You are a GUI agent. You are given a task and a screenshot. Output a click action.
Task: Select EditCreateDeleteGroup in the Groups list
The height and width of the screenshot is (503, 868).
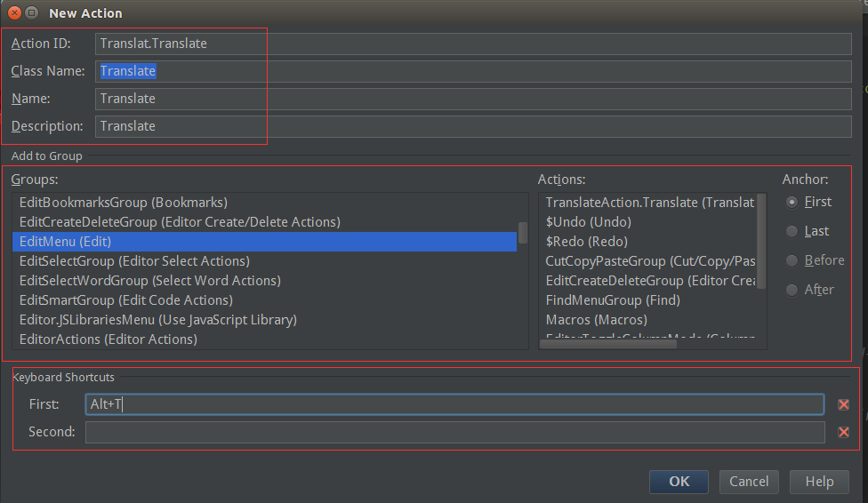pyautogui.click(x=265, y=222)
